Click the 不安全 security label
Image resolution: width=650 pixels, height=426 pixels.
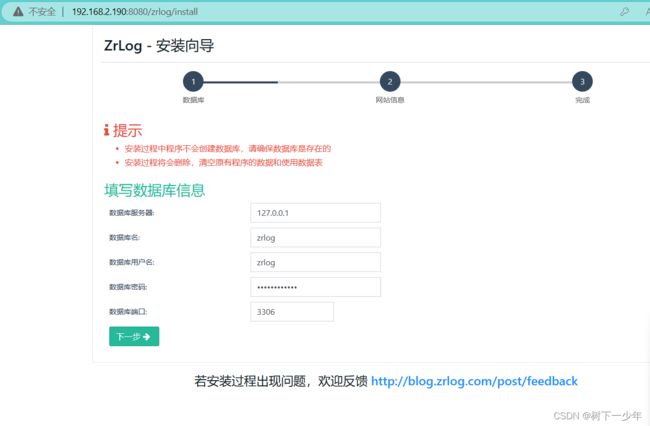tap(42, 12)
